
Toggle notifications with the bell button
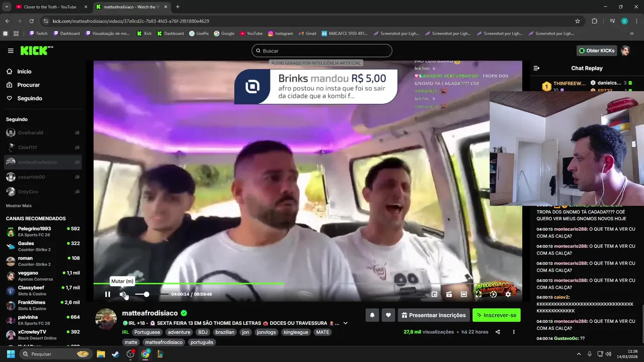click(372, 315)
